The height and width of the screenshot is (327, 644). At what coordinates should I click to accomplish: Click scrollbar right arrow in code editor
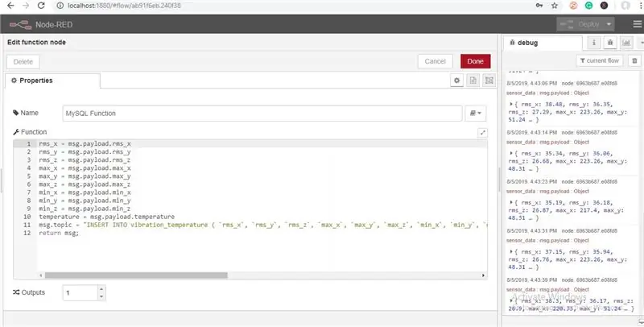pos(484,275)
